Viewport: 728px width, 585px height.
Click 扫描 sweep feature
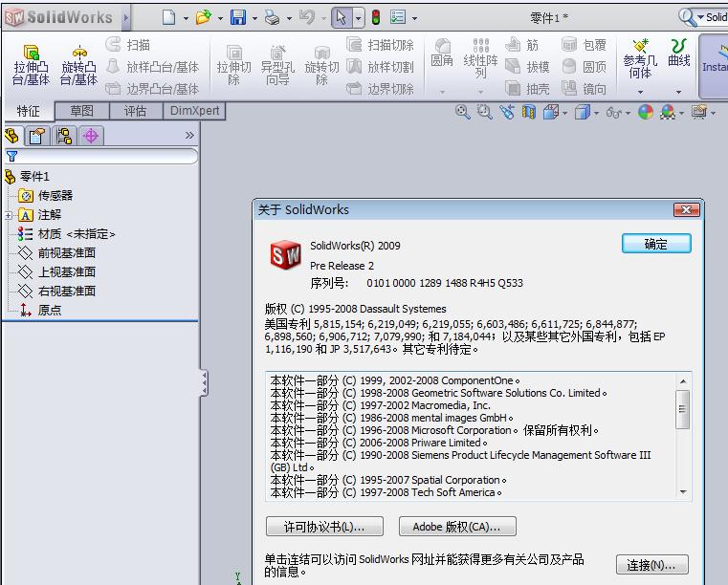coord(128,45)
